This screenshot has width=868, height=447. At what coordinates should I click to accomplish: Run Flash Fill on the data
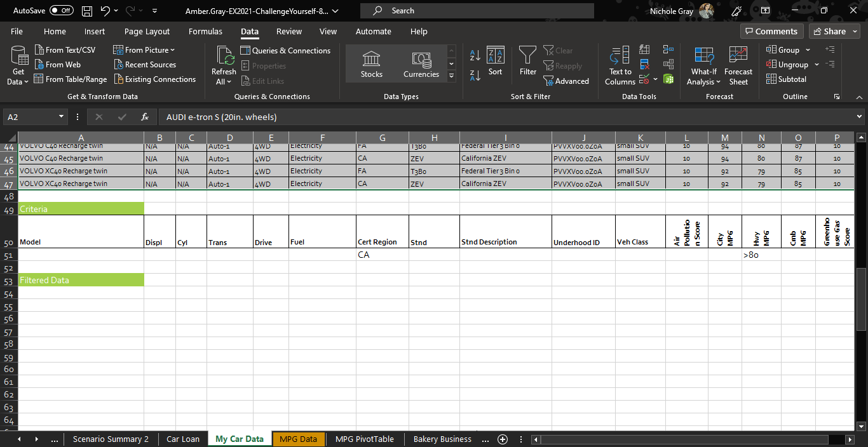coord(644,50)
